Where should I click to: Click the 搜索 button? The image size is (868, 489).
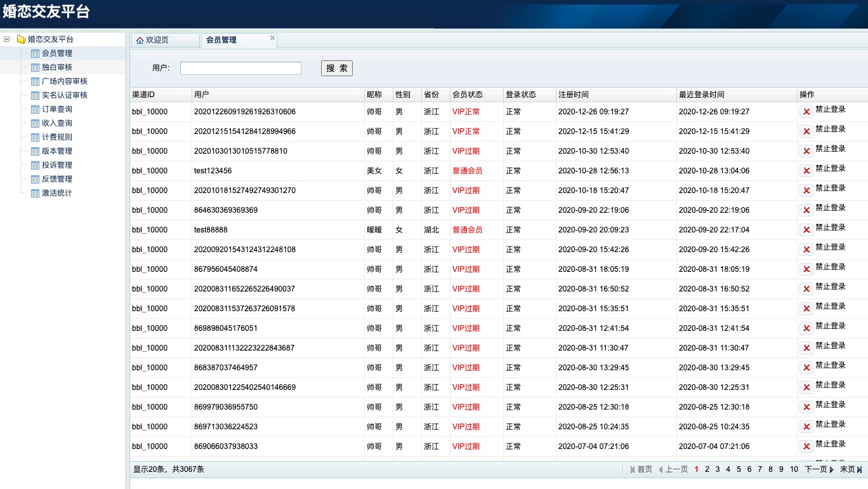336,69
